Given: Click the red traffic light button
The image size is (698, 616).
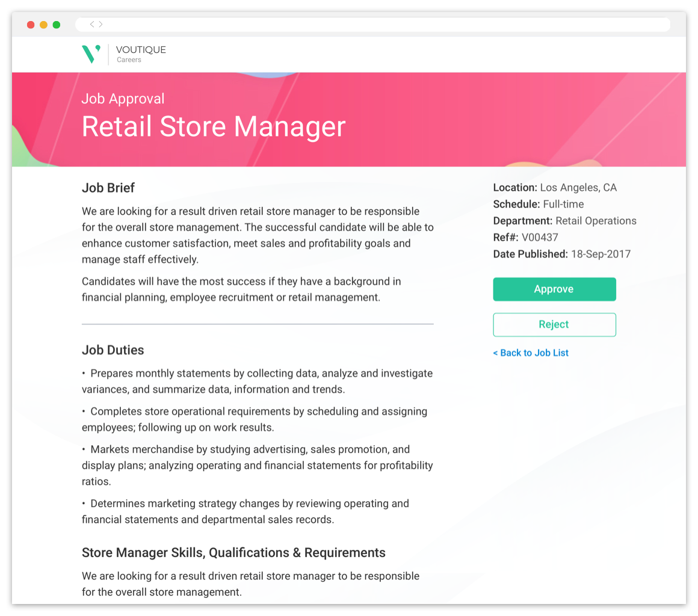Looking at the screenshot, I should pos(30,24).
